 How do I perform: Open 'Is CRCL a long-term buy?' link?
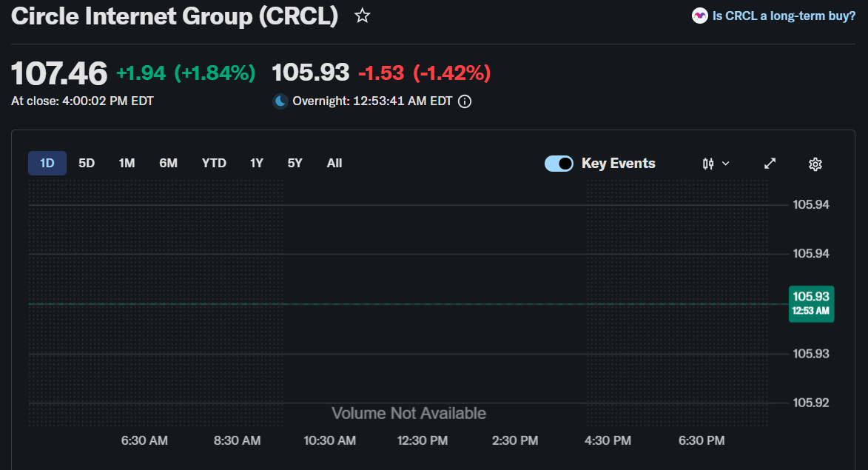783,15
